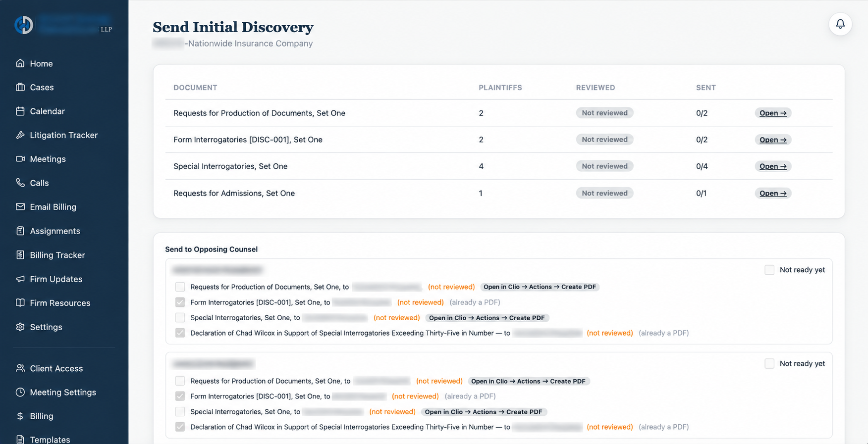Click the Meetings video camera icon

pyautogui.click(x=20, y=159)
